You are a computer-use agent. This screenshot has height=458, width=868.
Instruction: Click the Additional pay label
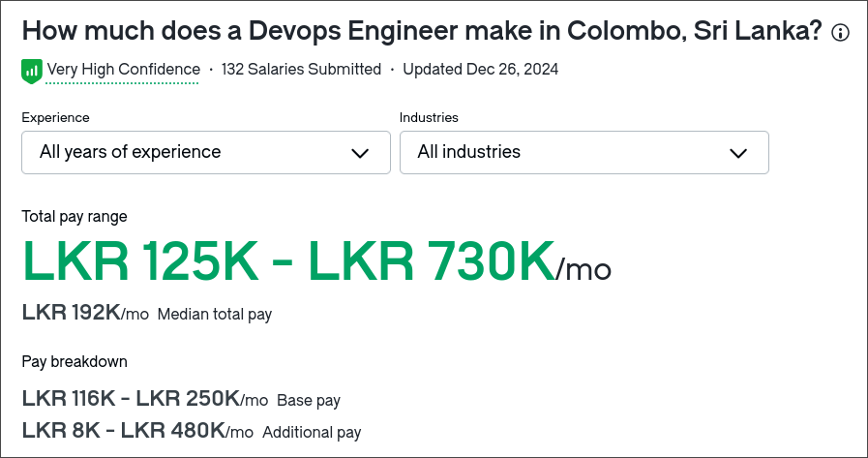(312, 432)
